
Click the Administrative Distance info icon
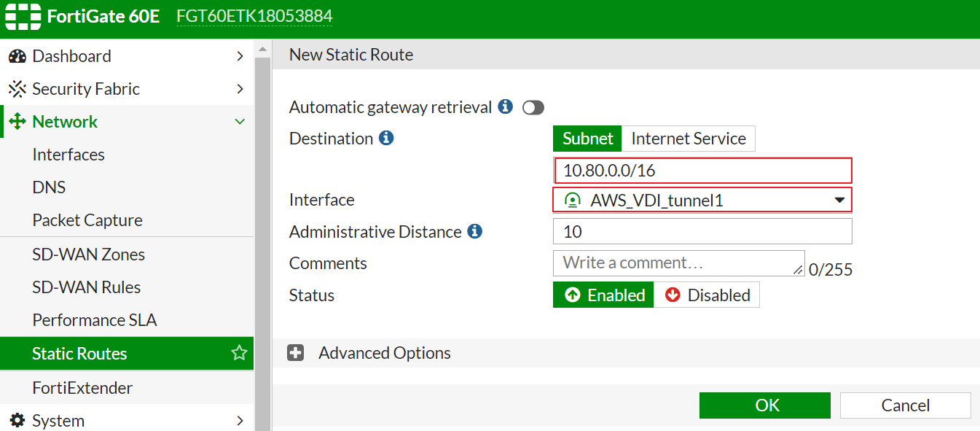click(475, 231)
